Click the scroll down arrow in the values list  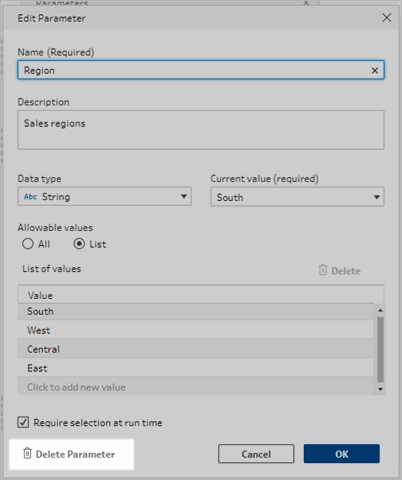pyautogui.click(x=380, y=389)
